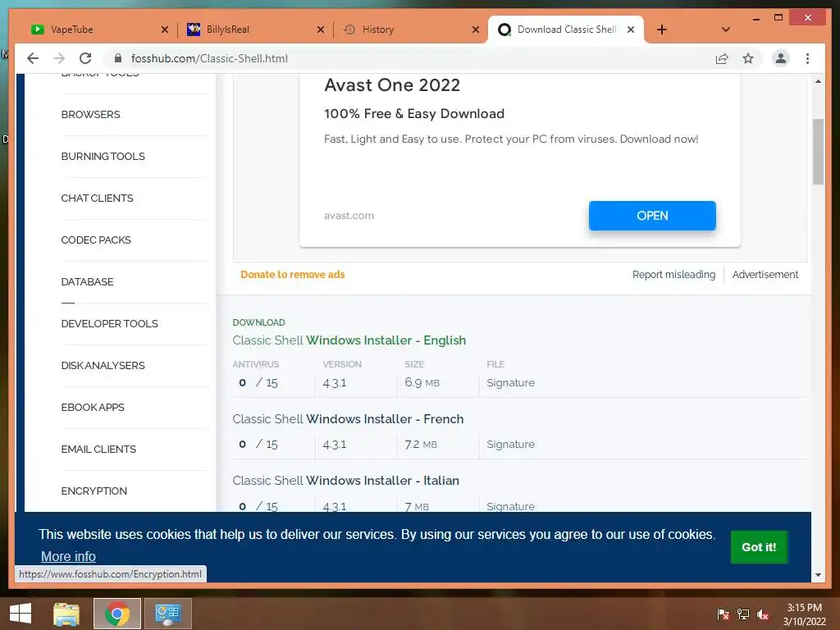Minimize the Chrome window
The width and height of the screenshot is (840, 630).
(756, 18)
